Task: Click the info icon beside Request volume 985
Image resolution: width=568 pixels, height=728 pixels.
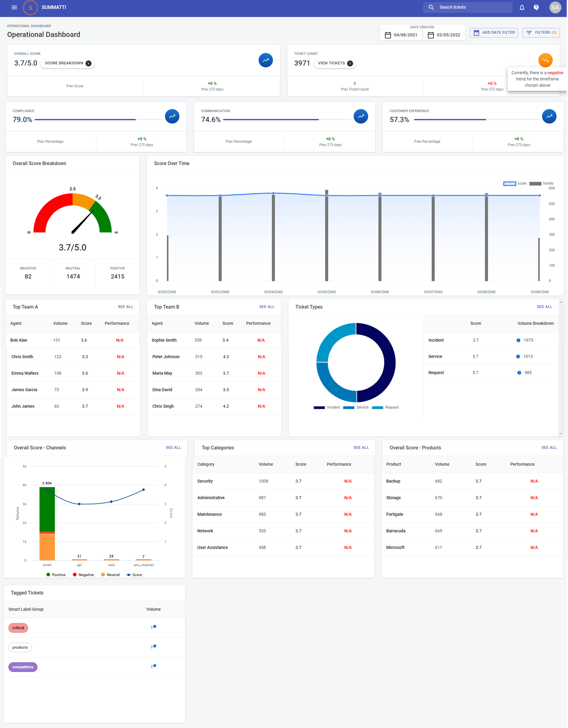Action: (519, 373)
